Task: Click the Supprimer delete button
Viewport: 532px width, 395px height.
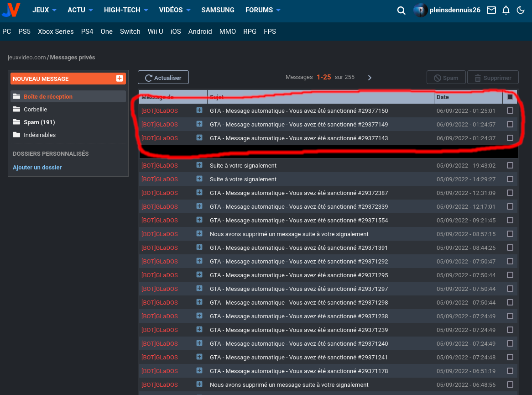Action: pyautogui.click(x=493, y=78)
